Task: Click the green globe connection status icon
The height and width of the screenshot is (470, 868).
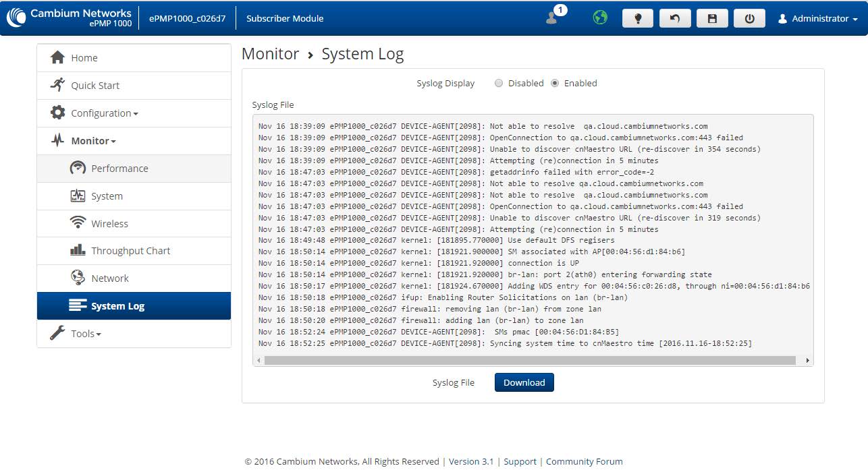Action: pos(600,18)
